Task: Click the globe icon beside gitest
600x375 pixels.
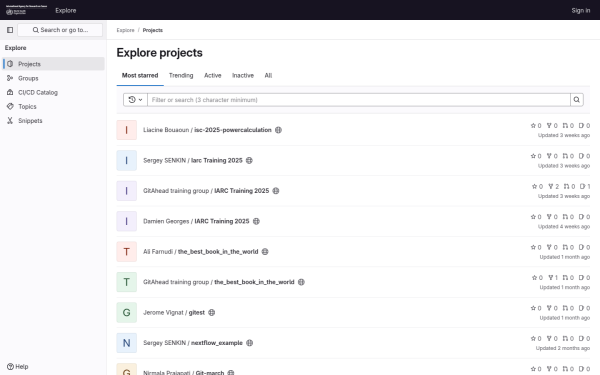Action: point(212,313)
